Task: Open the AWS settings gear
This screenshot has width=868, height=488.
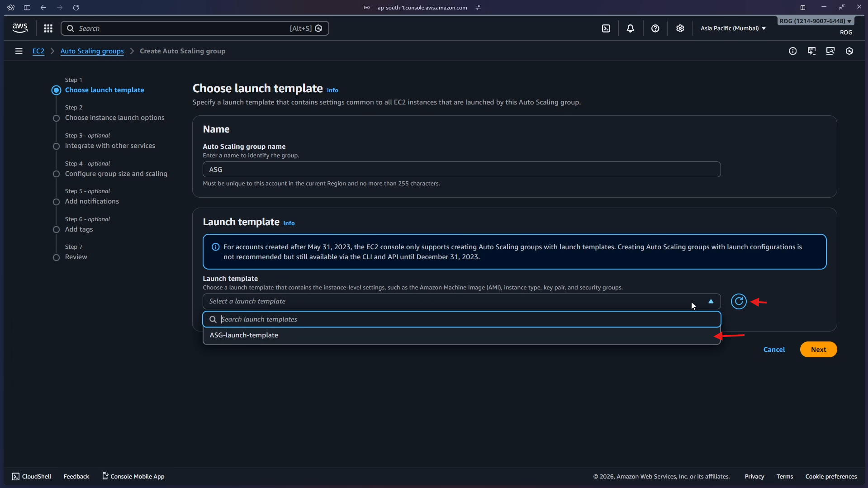Action: click(680, 28)
